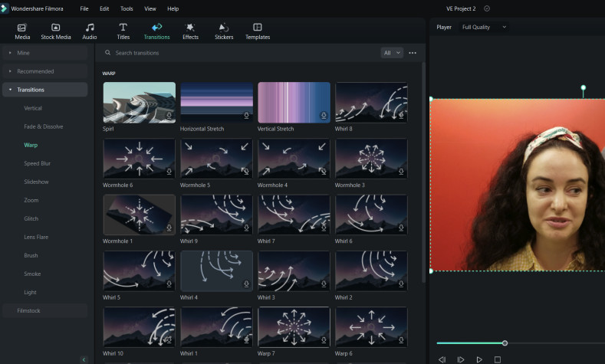Download the Spirl transition

point(169,115)
